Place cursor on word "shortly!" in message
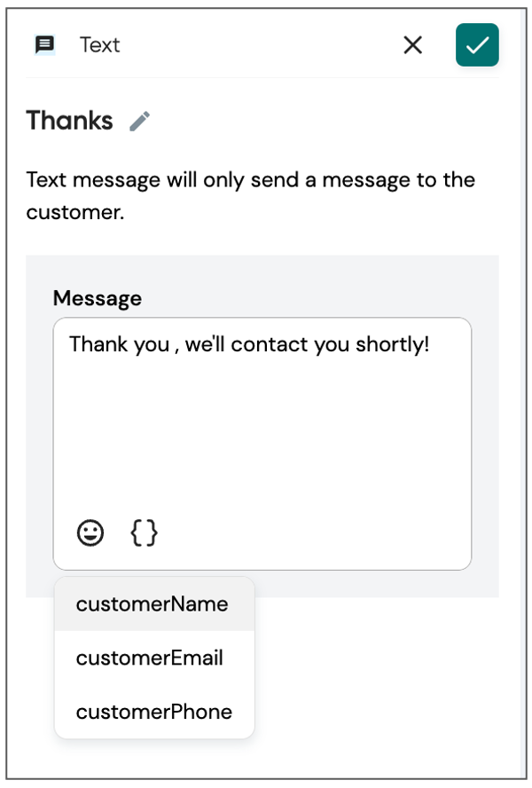The height and width of the screenshot is (788, 532). click(x=392, y=344)
